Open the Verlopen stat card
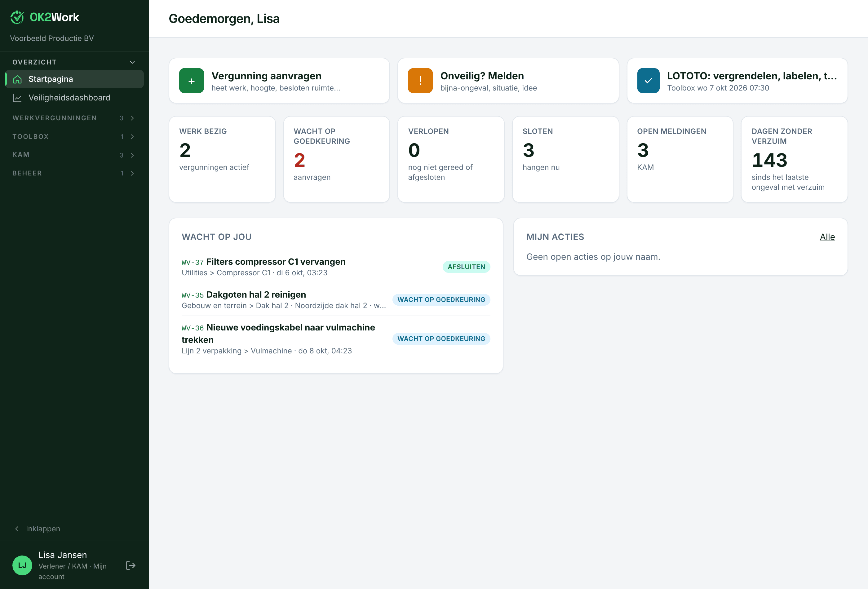The height and width of the screenshot is (589, 868). (x=451, y=159)
